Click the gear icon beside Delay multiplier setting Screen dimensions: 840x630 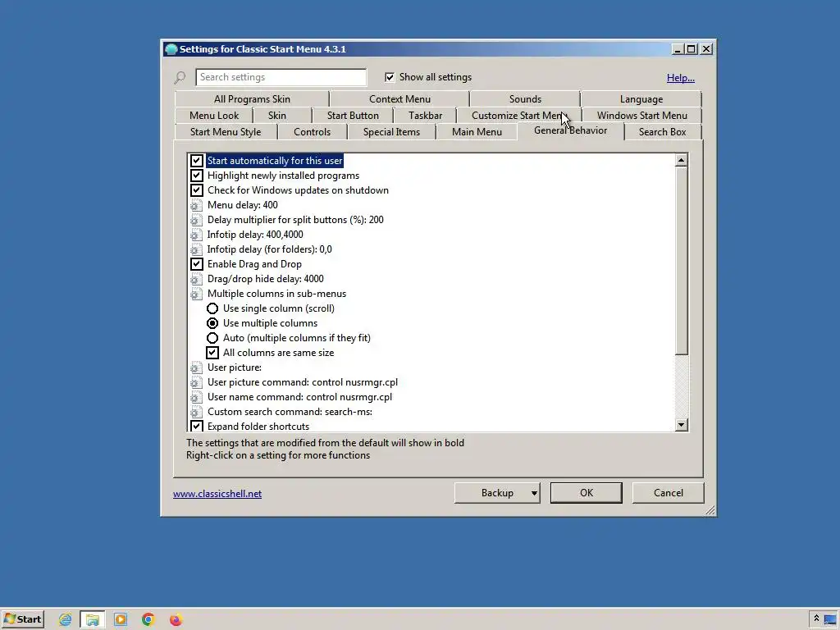(196, 220)
